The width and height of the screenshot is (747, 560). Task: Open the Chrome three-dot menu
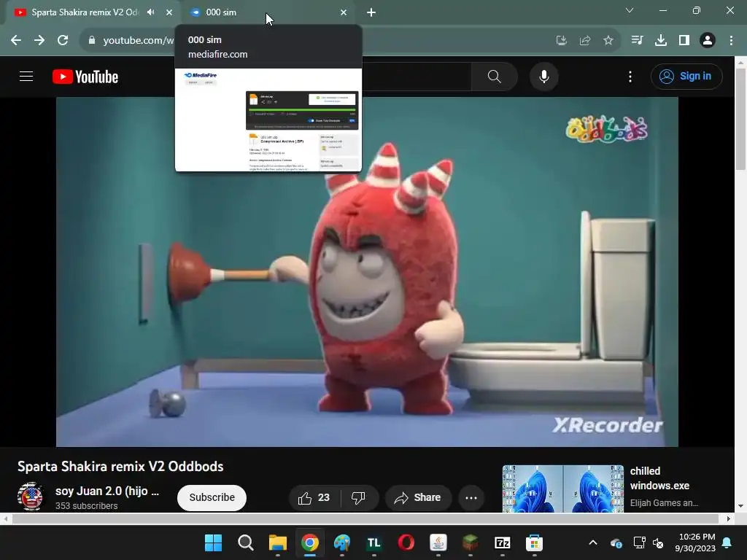[x=731, y=41]
